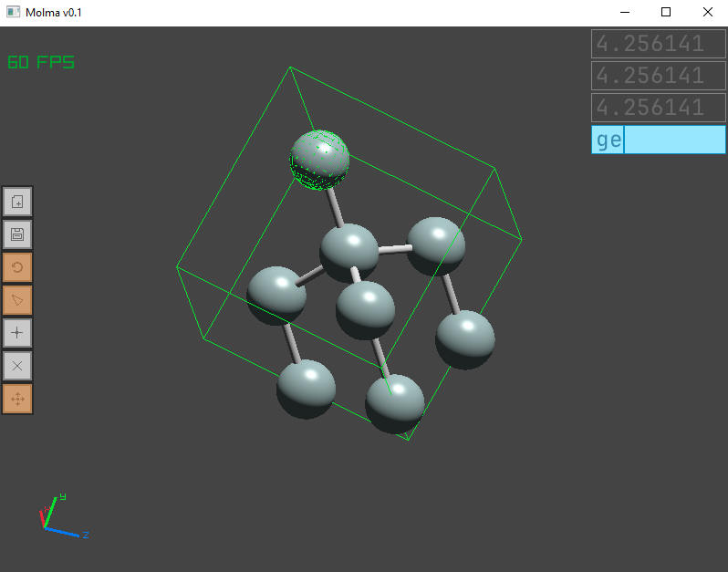Click the highlighted element field containing 'ge'
Screen dimensions: 728x572
coord(659,140)
